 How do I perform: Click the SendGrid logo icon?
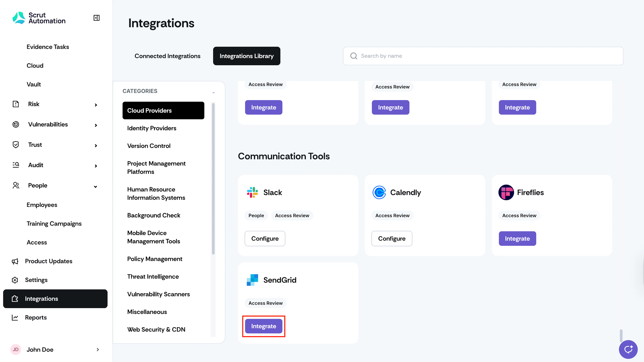coord(252,280)
